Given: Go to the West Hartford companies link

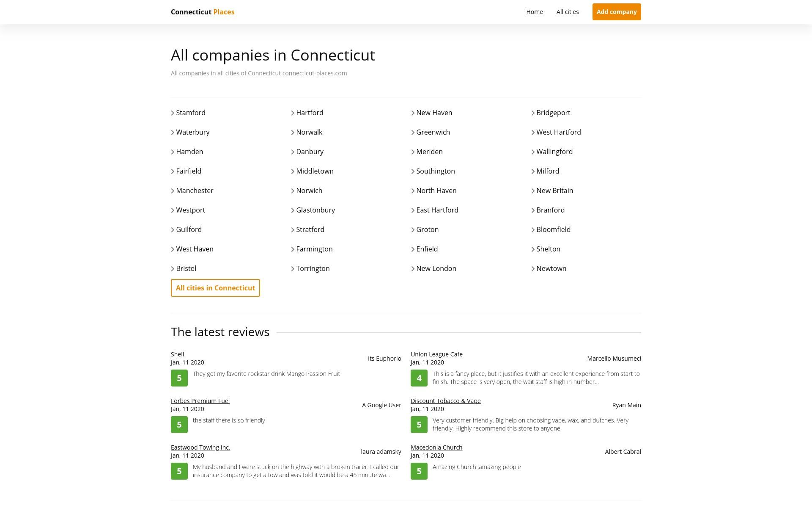Looking at the screenshot, I should tap(559, 132).
